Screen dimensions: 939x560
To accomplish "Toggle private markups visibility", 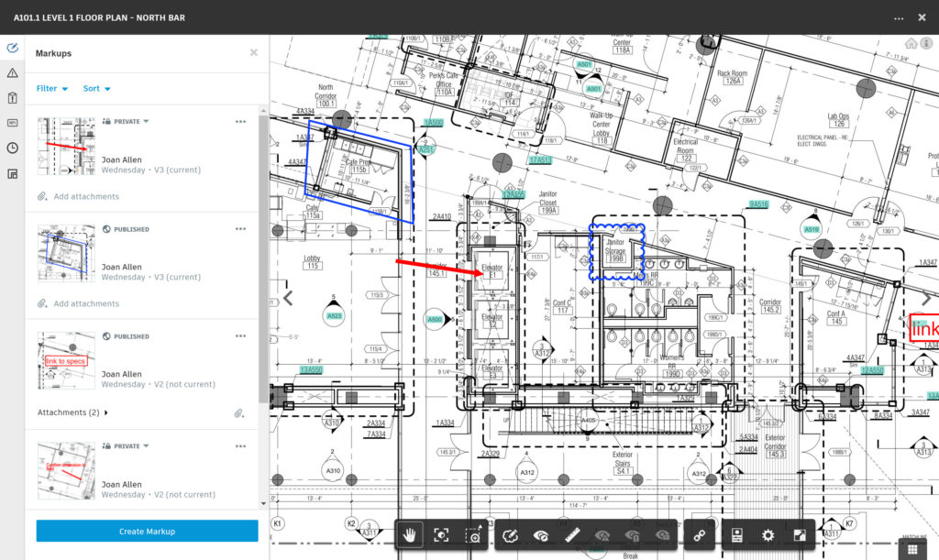I will click(x=632, y=535).
